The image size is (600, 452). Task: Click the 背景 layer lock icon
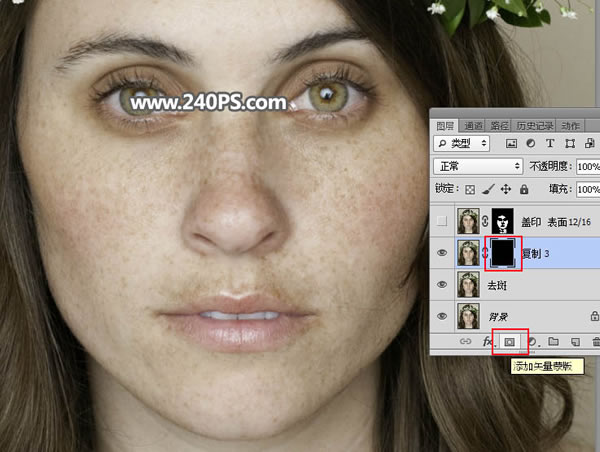click(x=594, y=316)
